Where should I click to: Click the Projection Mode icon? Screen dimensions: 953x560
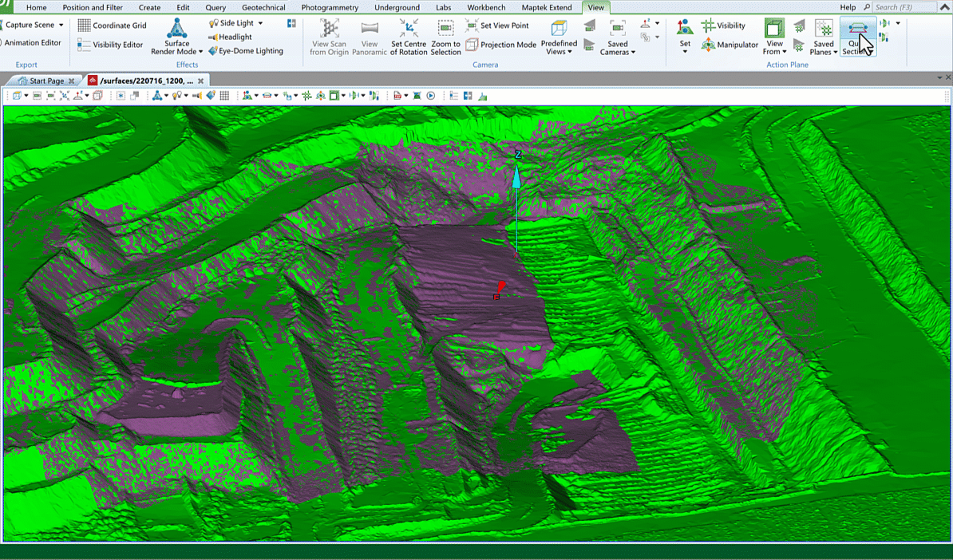click(501, 45)
